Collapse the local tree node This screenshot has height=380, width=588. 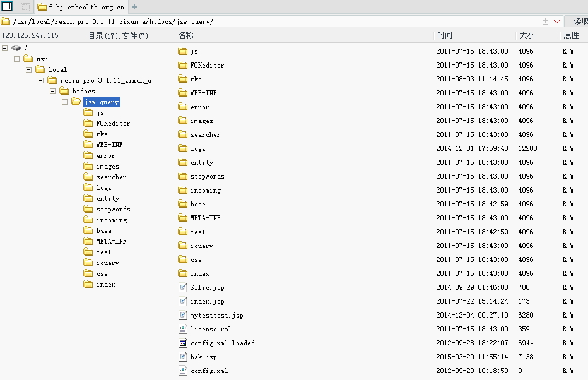pos(29,70)
